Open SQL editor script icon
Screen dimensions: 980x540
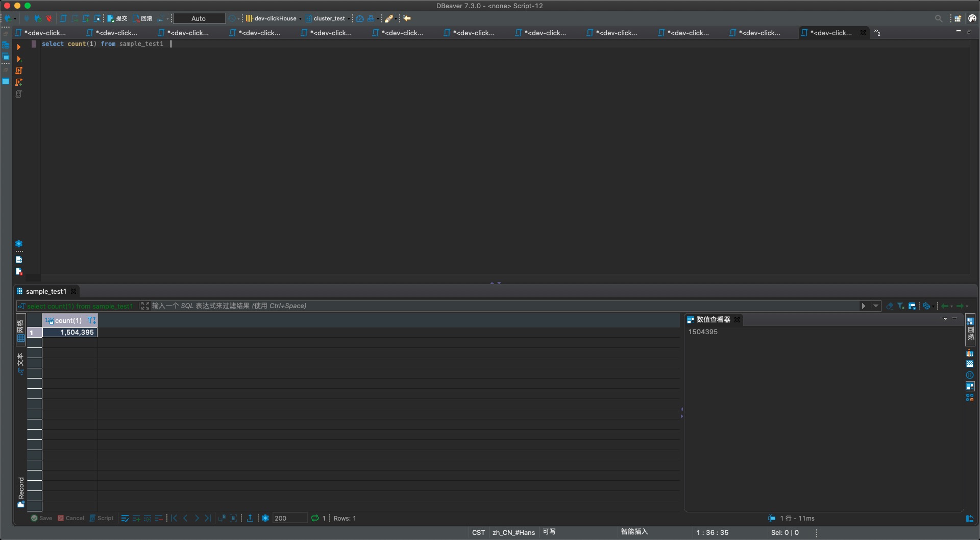[63, 18]
